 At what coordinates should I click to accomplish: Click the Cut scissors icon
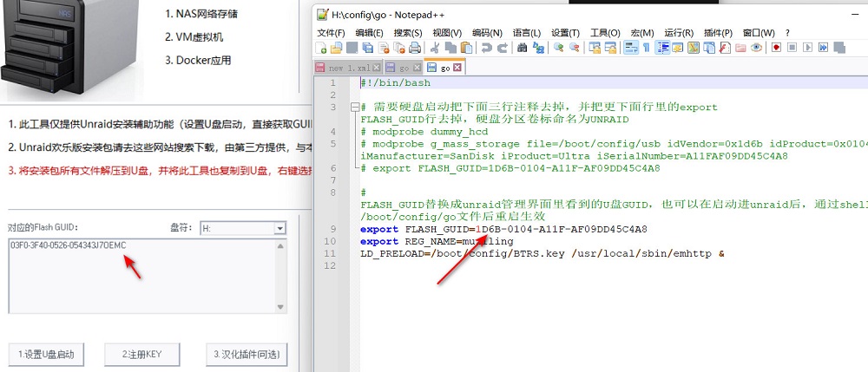click(x=435, y=48)
